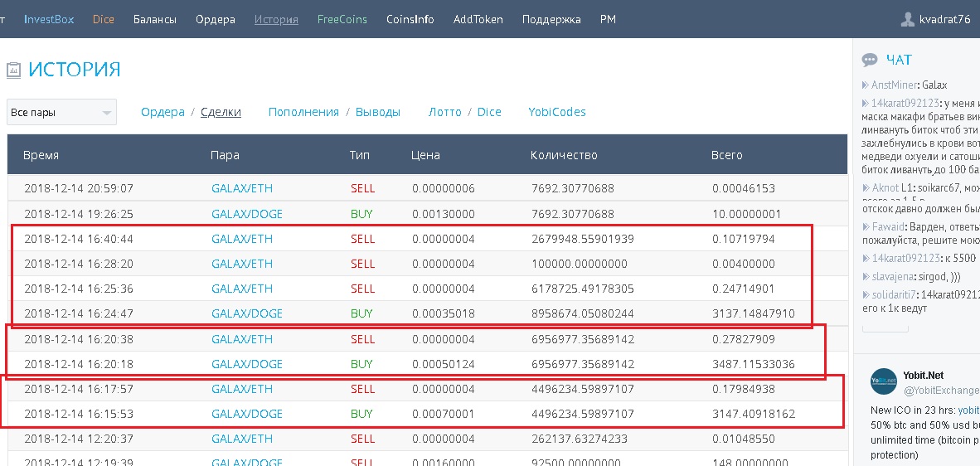The image size is (980, 466).
Task: Open GALAX/DOGE pair in 19:26:25 row
Action: (x=247, y=214)
